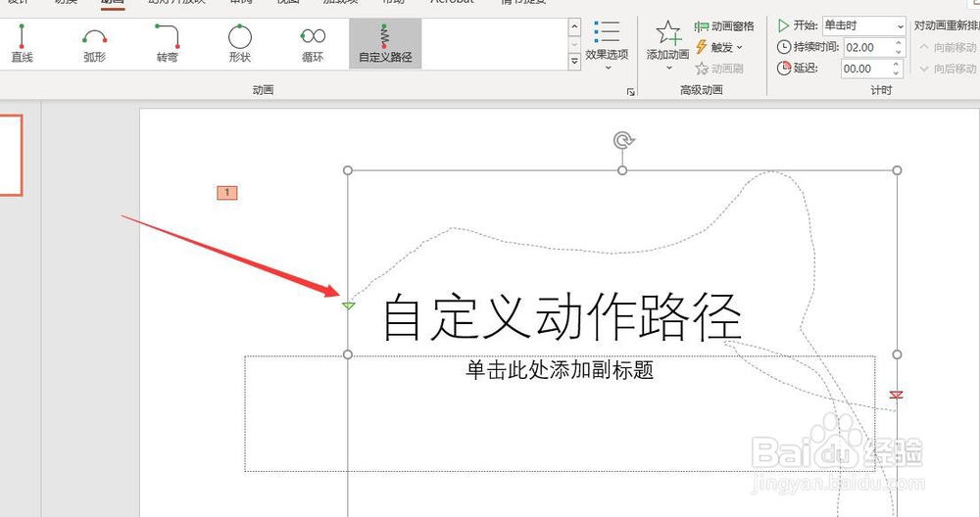
Task: Open the 效果选项 effect options dropdown
Action: coord(607,44)
